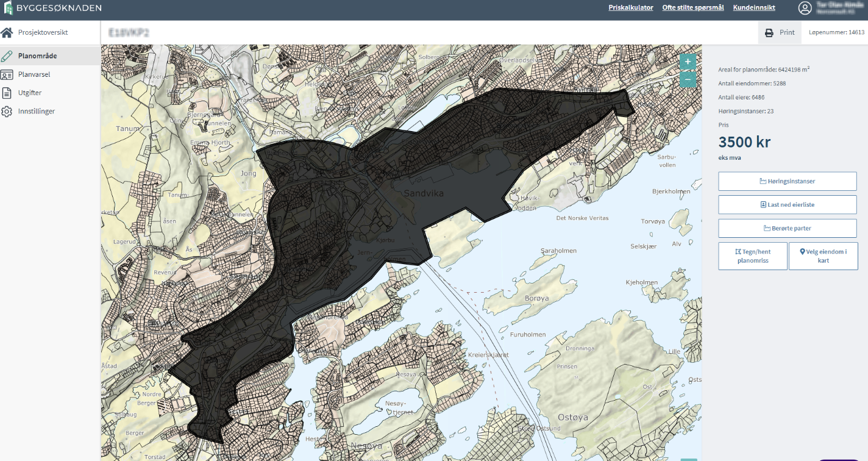Click the Høringsinstanser button
The width and height of the screenshot is (868, 461).
click(x=787, y=181)
